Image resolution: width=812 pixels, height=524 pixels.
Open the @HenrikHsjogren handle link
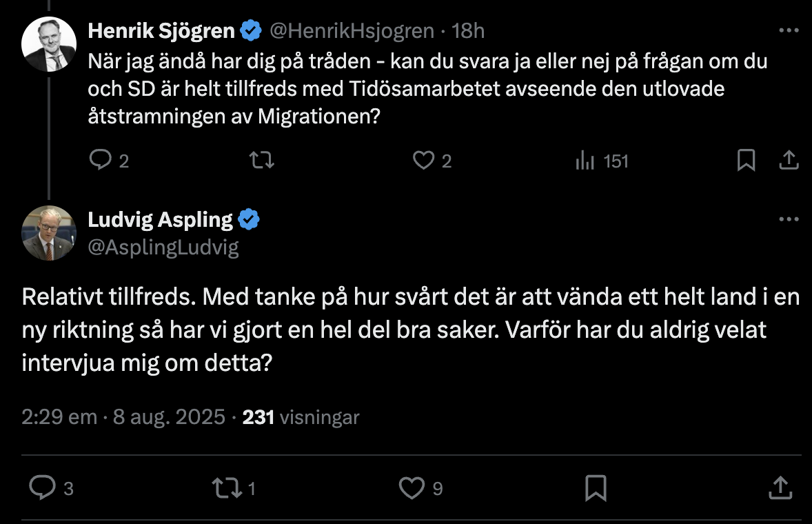click(352, 31)
